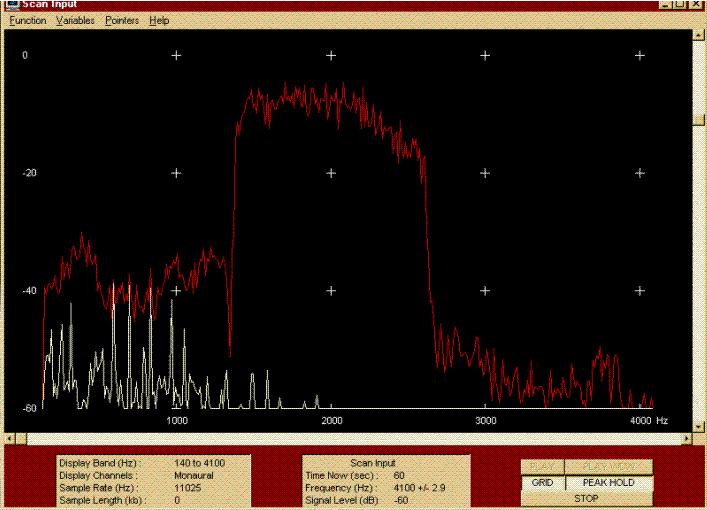Screen dimensions: 707x510
Task: Click the vertical scrollbar down arrow
Action: [699, 426]
